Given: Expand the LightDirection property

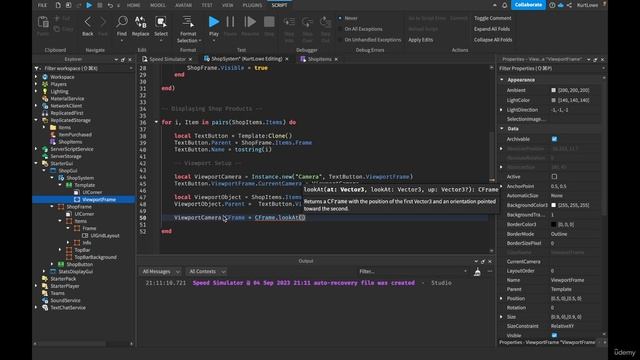Looking at the screenshot, I should tap(502, 110).
